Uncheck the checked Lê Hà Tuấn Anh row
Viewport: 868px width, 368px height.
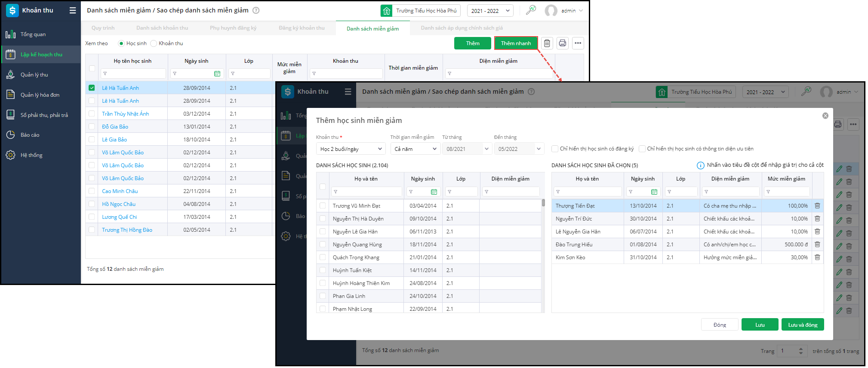pos(92,88)
